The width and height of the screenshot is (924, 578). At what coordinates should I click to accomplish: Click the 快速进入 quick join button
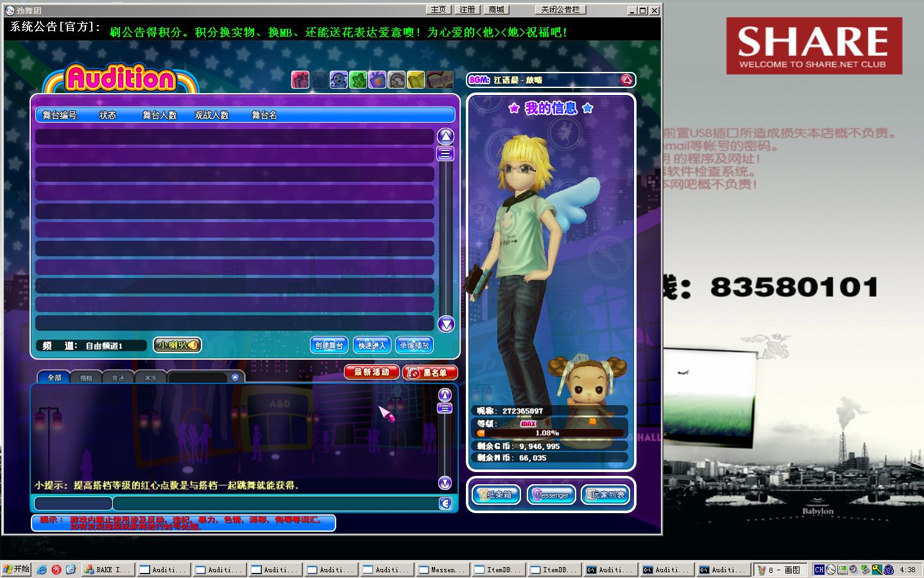pos(372,346)
